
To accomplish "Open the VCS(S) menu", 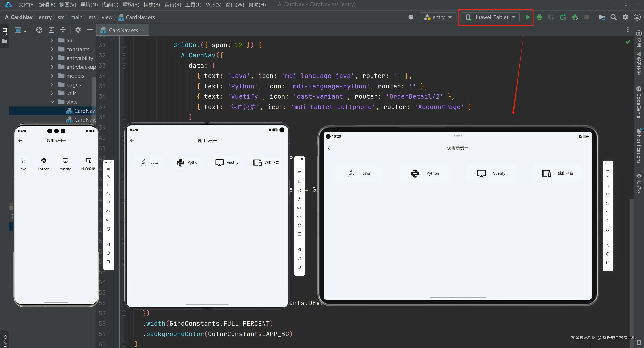I will [x=213, y=5].
